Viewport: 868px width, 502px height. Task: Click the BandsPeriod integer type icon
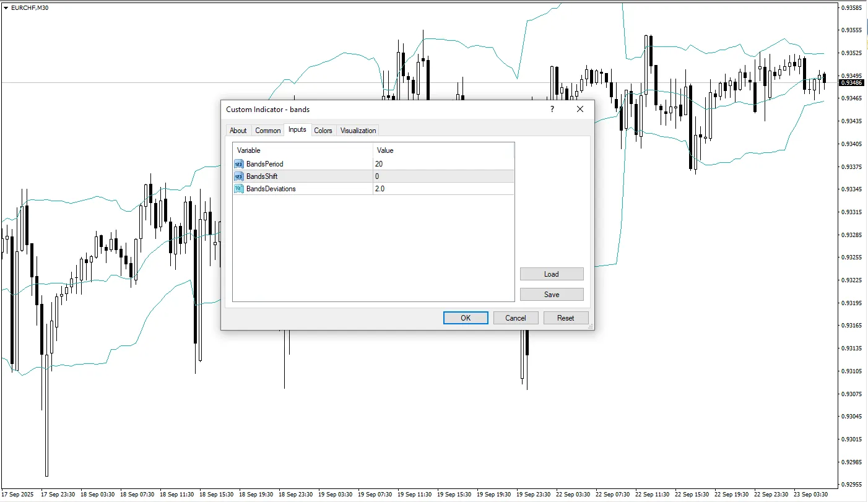(x=239, y=164)
